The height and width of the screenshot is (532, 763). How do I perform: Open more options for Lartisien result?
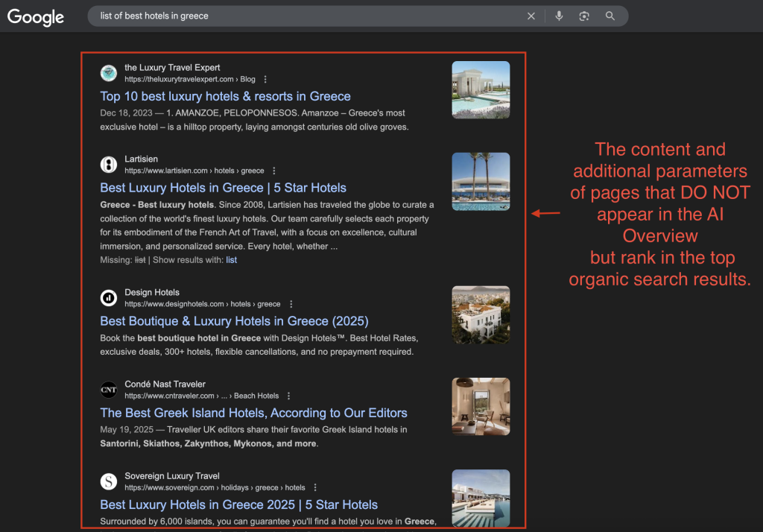(x=274, y=171)
